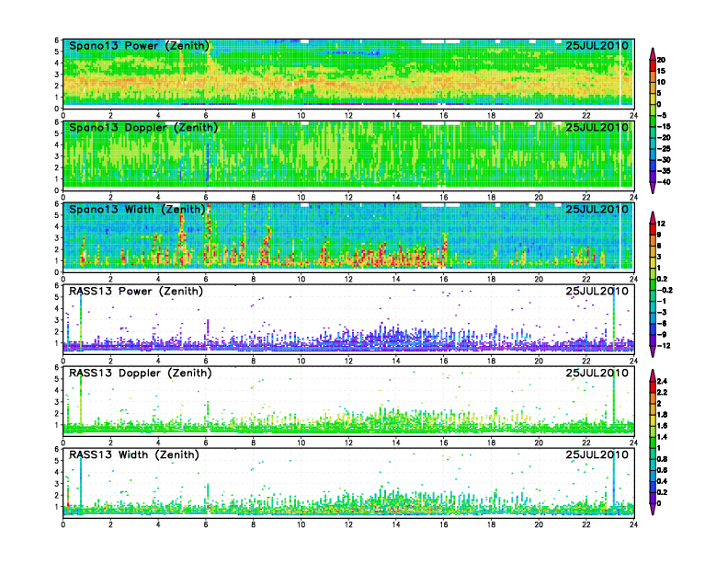
Task: Click the red spike at hour 6 in Spano13 Width
Action: point(209,235)
